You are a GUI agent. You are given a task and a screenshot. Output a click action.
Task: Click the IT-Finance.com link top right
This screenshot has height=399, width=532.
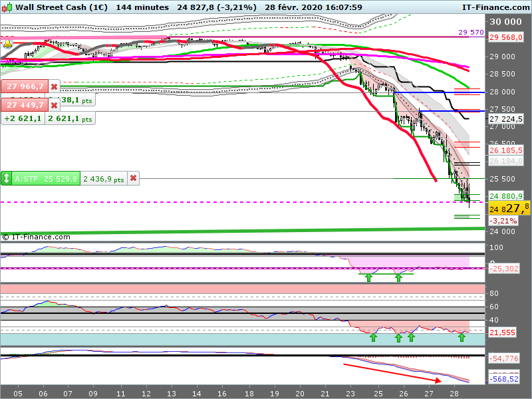[x=495, y=7]
